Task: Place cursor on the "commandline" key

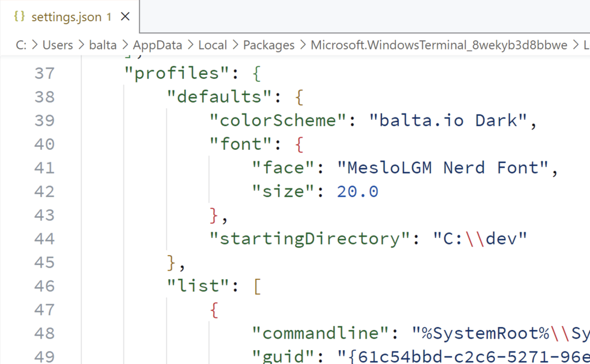Action: click(x=320, y=333)
